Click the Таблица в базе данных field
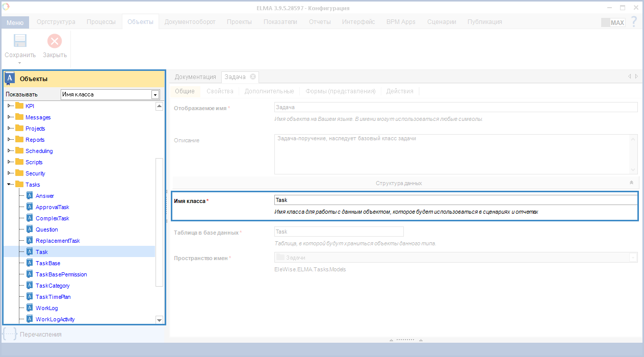644x357 pixels. tap(339, 232)
